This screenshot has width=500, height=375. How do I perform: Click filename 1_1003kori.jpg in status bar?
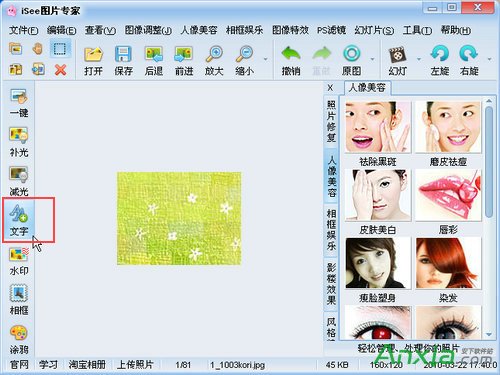pyautogui.click(x=237, y=365)
